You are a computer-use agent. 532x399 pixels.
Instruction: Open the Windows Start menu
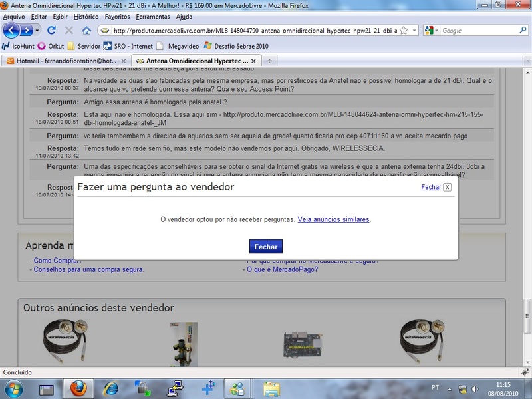[x=13, y=389]
